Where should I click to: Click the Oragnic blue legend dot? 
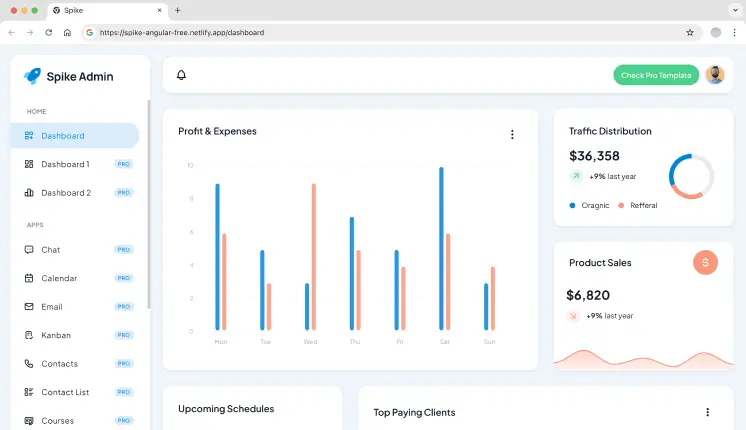click(572, 205)
